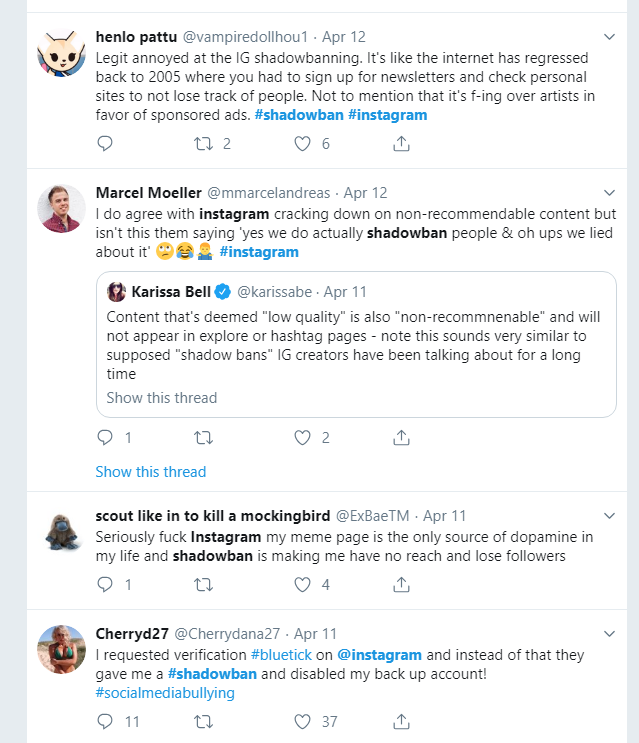Click 'Show this thread' inside quoted tweet
The height and width of the screenshot is (743, 639).
tap(162, 398)
